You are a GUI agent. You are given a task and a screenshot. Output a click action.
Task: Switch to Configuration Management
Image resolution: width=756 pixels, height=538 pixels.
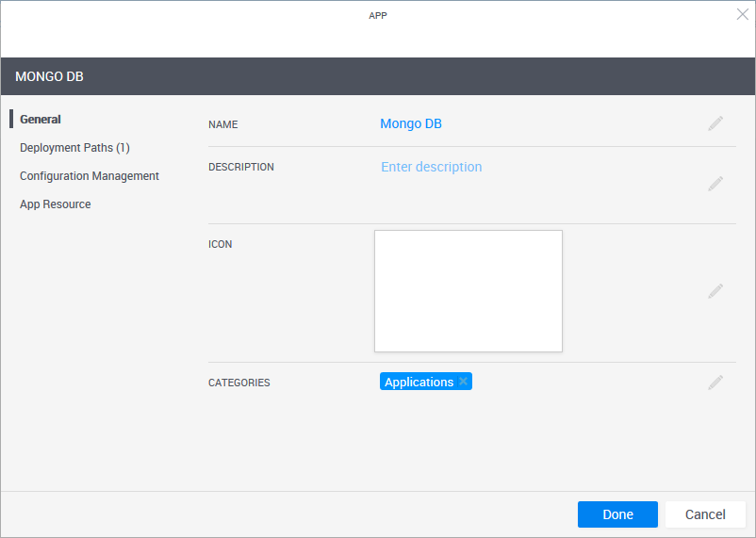[90, 176]
